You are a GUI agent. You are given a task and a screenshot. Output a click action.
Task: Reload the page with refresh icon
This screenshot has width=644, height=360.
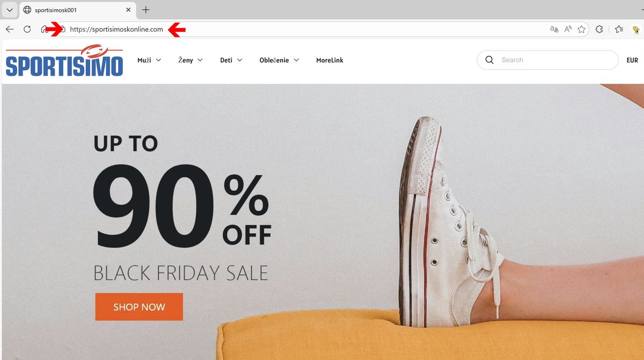27,30
